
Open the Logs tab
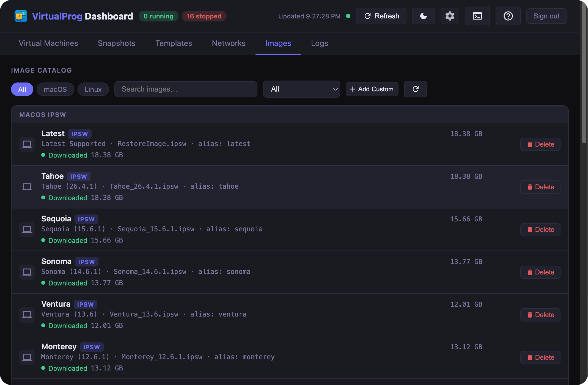coord(319,43)
